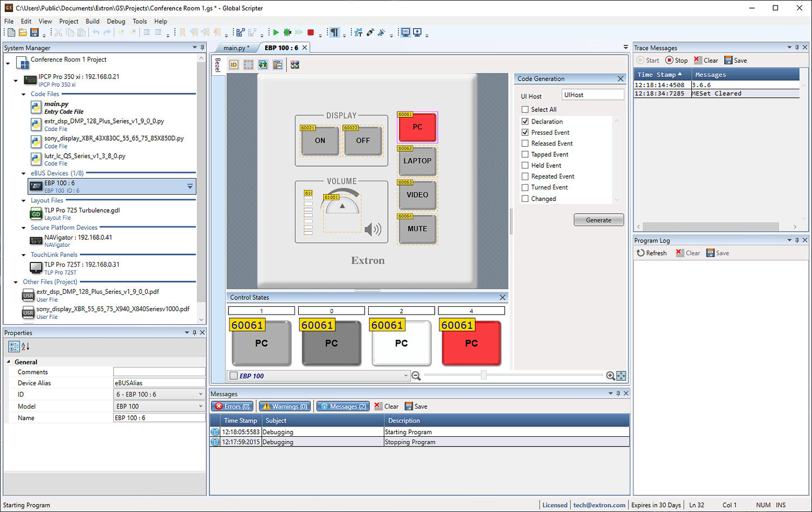This screenshot has height=512, width=812.
Task: Open the Build menu
Action: click(93, 21)
